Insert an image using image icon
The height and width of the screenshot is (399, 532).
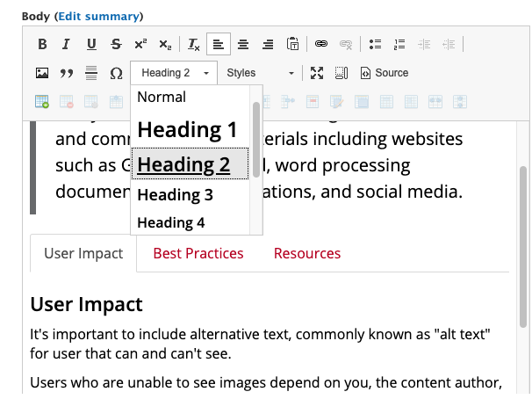[42, 73]
